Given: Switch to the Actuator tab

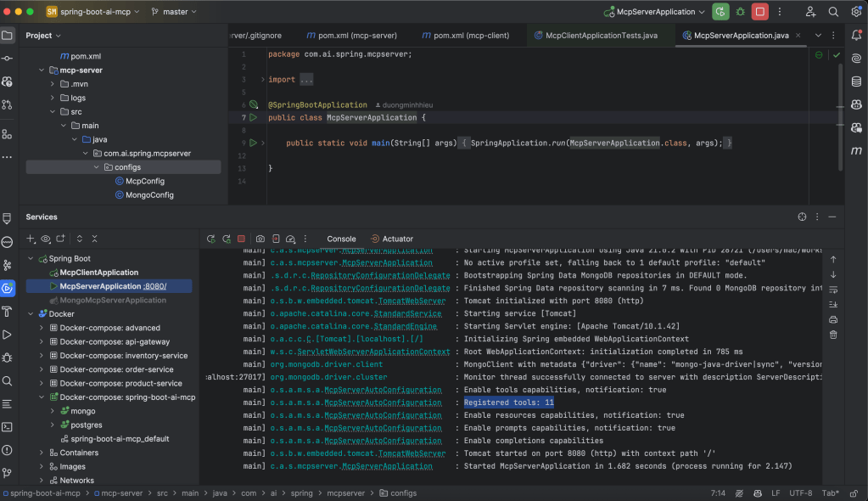Looking at the screenshot, I should (x=397, y=239).
